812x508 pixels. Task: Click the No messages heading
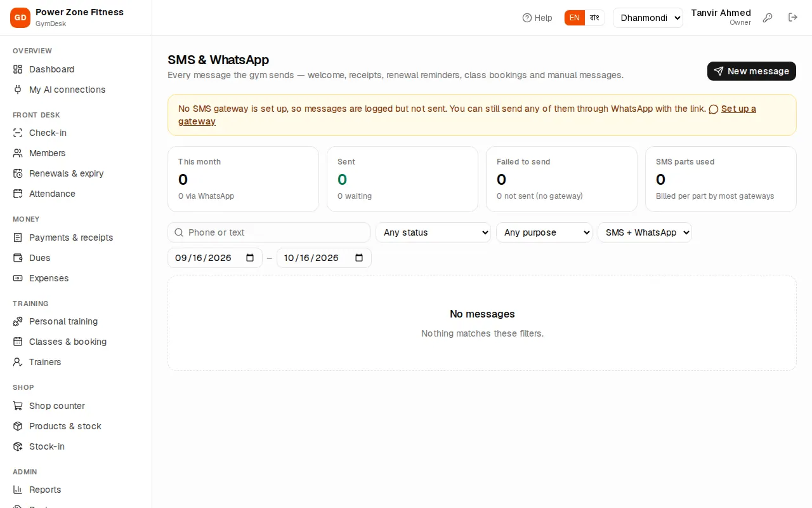(x=482, y=314)
